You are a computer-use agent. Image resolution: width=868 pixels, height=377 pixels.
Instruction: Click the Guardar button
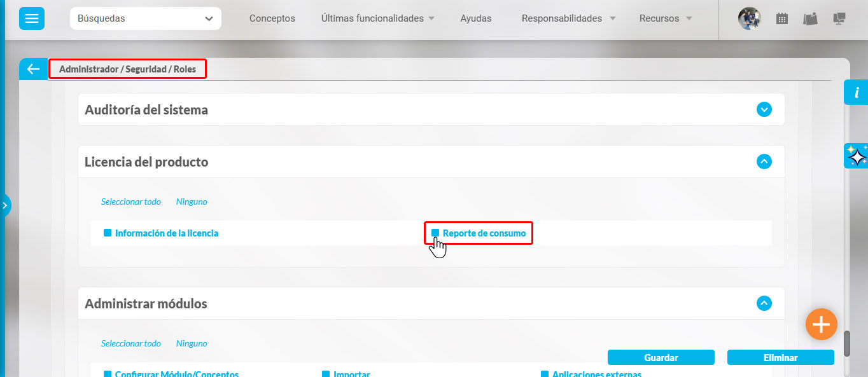(661, 357)
